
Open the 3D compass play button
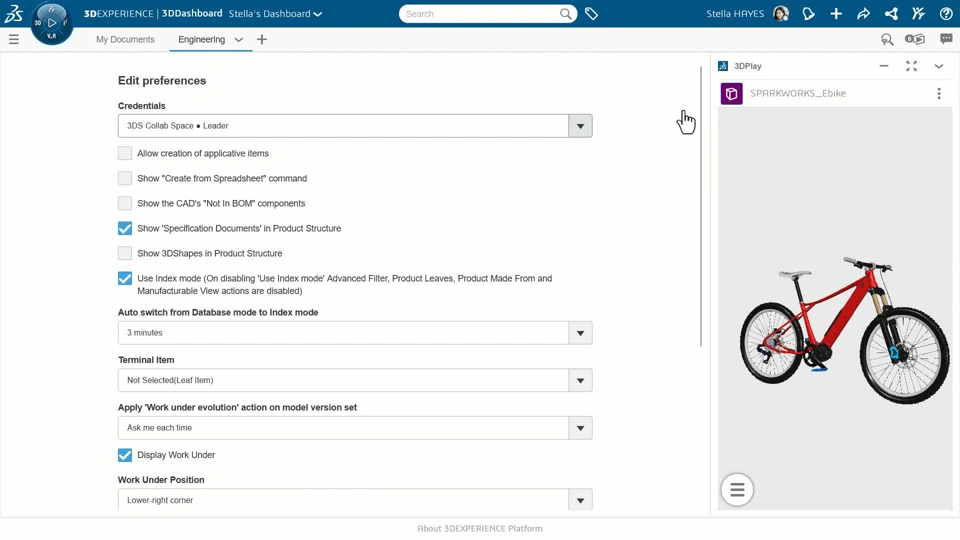52,23
